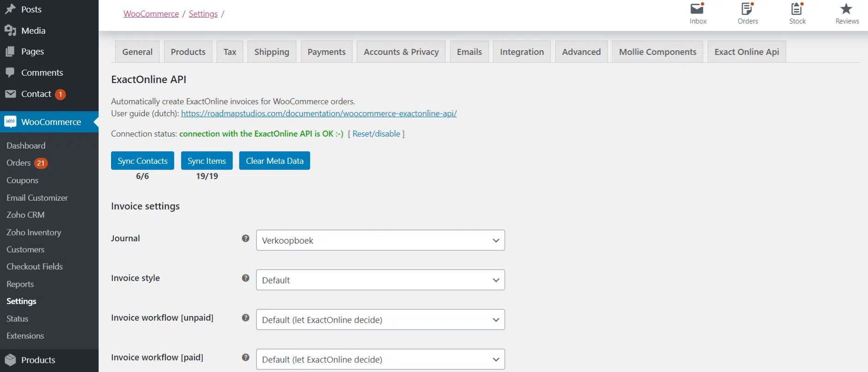Open Settings in WooCommerce submenu
The width and height of the screenshot is (868, 372).
21,301
